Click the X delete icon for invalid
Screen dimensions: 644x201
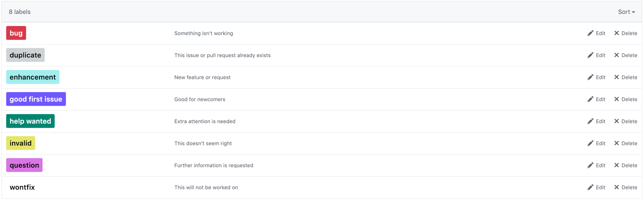616,144
